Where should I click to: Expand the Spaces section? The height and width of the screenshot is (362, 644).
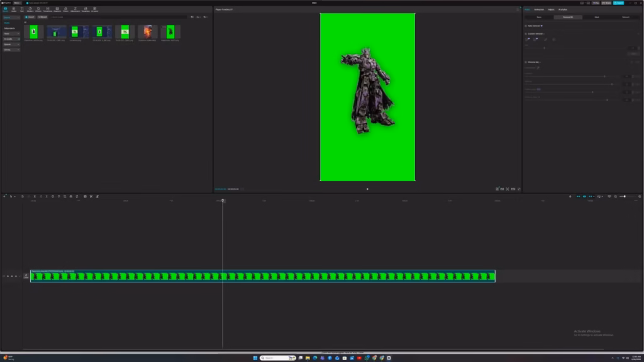(11, 45)
